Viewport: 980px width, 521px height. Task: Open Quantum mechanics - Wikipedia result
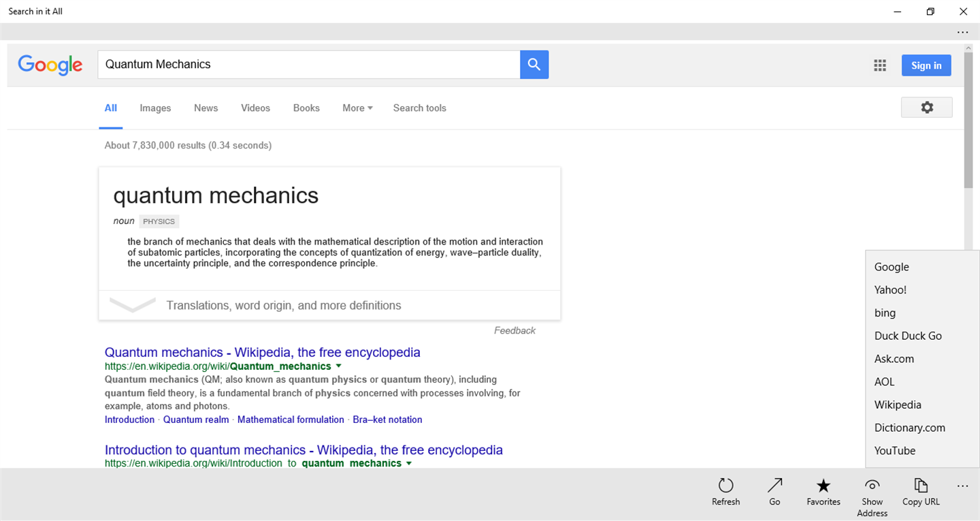click(263, 352)
